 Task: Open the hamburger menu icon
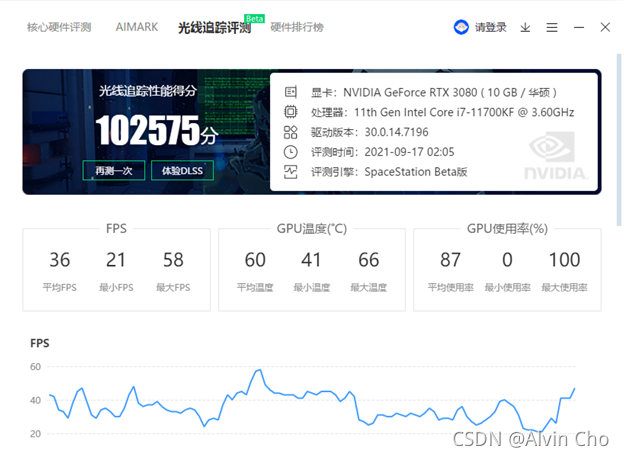[x=552, y=27]
